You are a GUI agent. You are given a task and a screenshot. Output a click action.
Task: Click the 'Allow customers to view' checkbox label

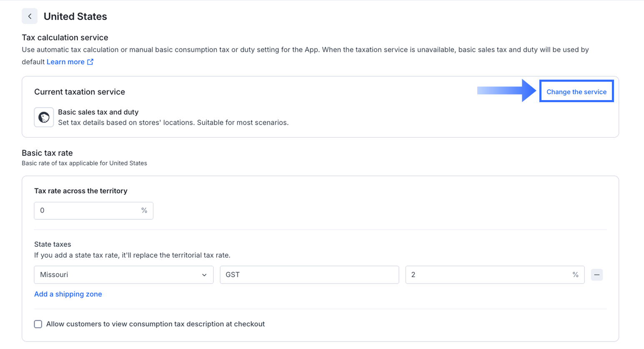[x=155, y=324]
